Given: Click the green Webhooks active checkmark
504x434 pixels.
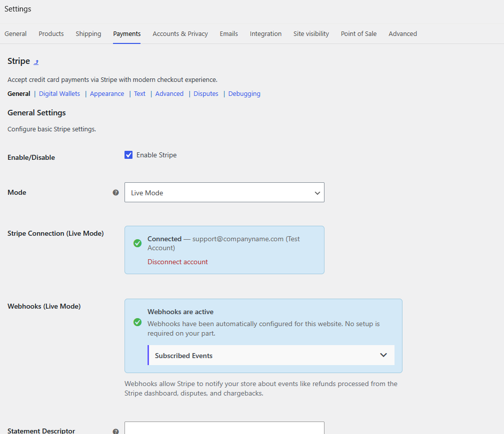Looking at the screenshot, I should pos(137,322).
